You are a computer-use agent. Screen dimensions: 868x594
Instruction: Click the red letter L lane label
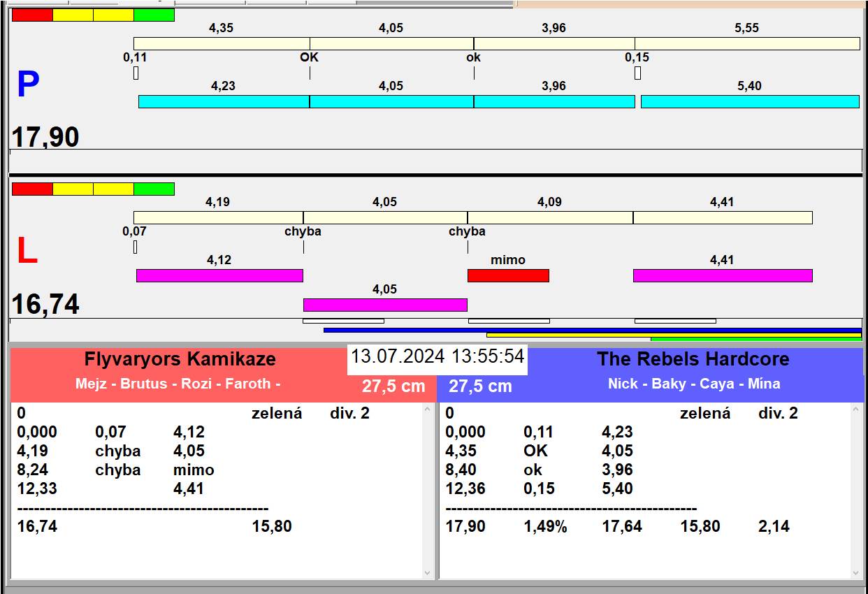pyautogui.click(x=27, y=252)
